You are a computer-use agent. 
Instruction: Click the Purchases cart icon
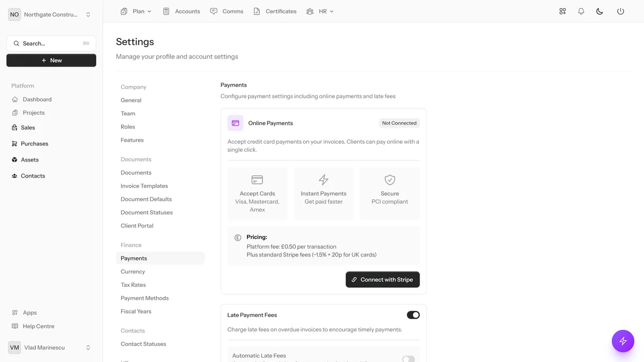14,144
